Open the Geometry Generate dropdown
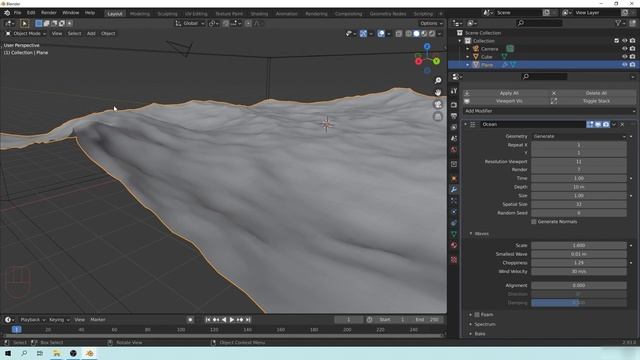The width and height of the screenshot is (640, 360). 579,136
